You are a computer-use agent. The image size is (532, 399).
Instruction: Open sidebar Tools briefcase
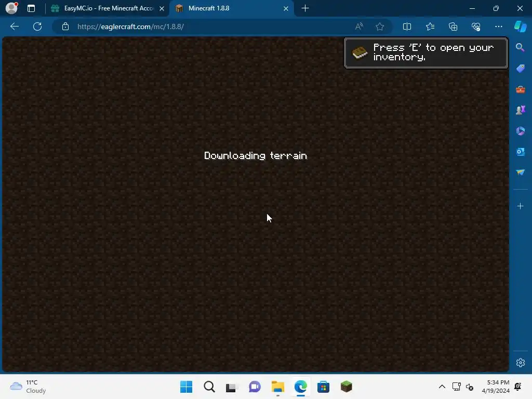520,89
